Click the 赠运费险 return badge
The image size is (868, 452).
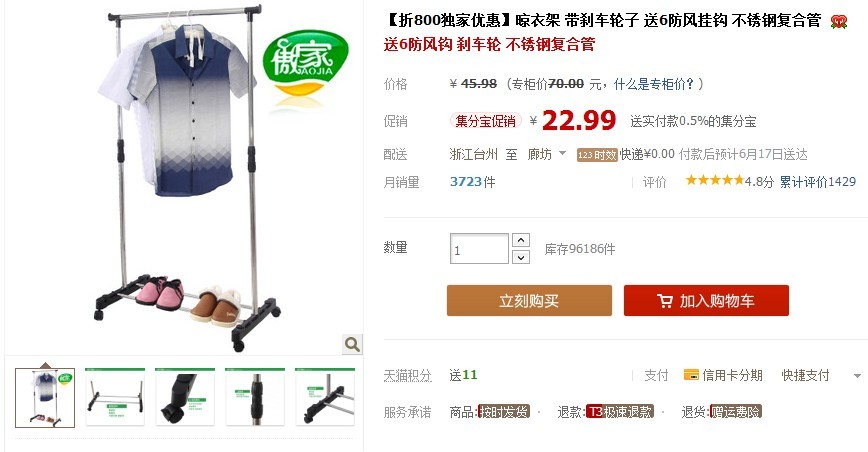coord(736,412)
